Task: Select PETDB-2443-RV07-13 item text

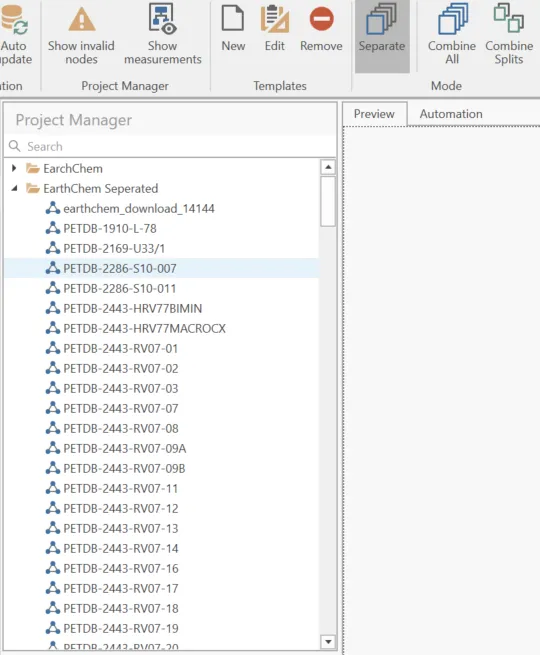Action: (x=121, y=528)
